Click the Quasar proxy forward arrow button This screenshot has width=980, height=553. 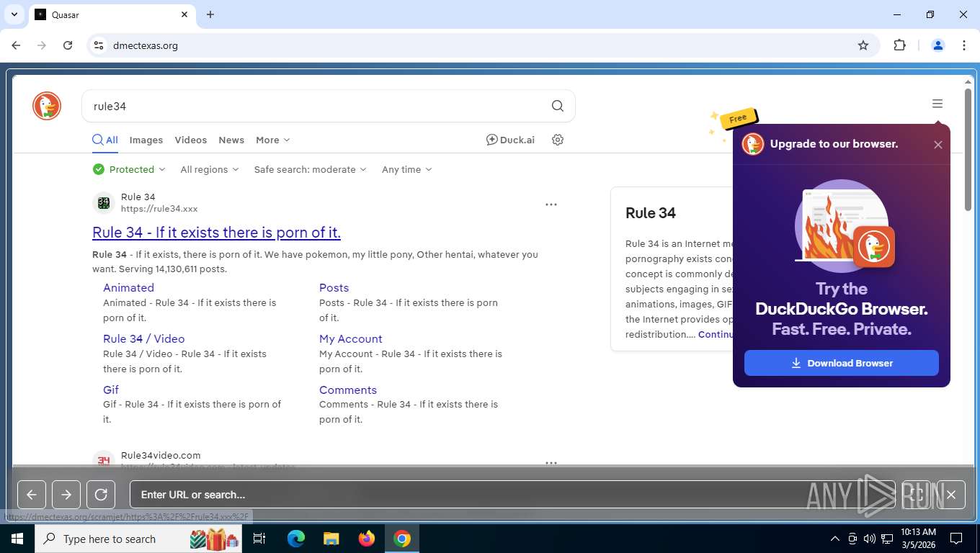pyautogui.click(x=66, y=495)
